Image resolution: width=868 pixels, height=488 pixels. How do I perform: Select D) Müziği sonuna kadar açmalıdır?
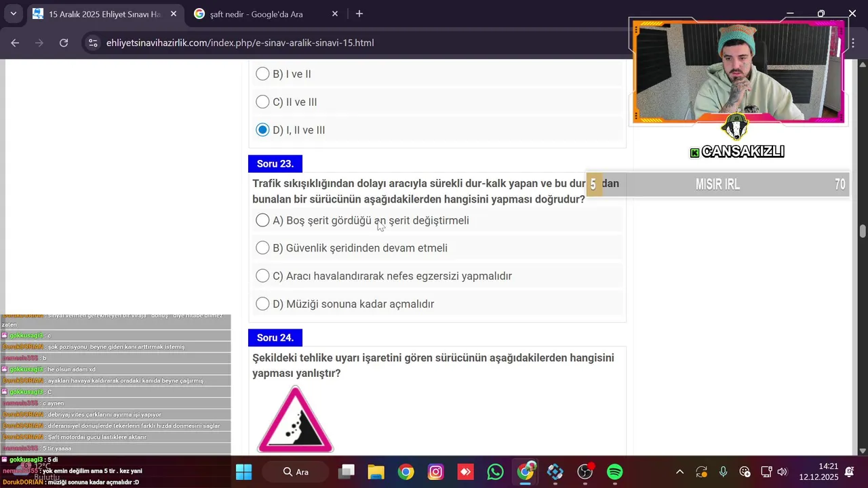pos(262,304)
